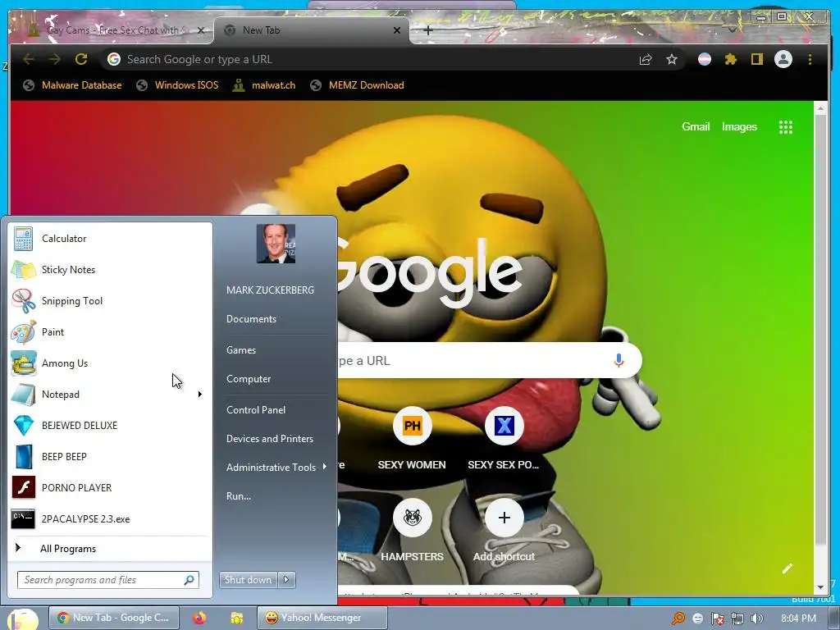Open the Windows ISOS bookmark
This screenshot has width=840, height=630.
click(x=177, y=85)
